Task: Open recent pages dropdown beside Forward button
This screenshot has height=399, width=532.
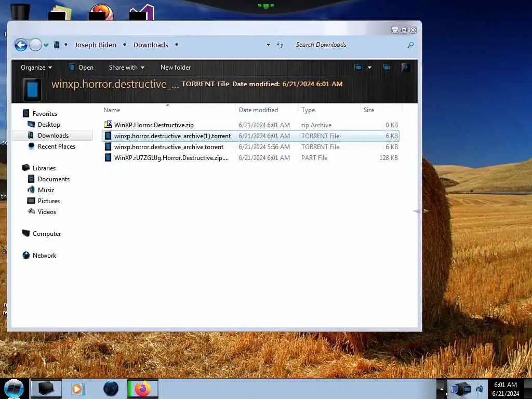Action: (x=46, y=45)
